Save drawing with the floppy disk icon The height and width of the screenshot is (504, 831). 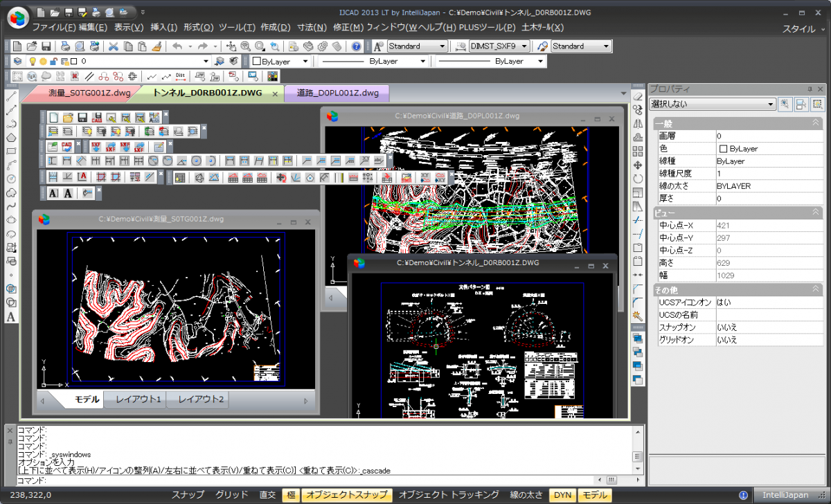[46, 46]
